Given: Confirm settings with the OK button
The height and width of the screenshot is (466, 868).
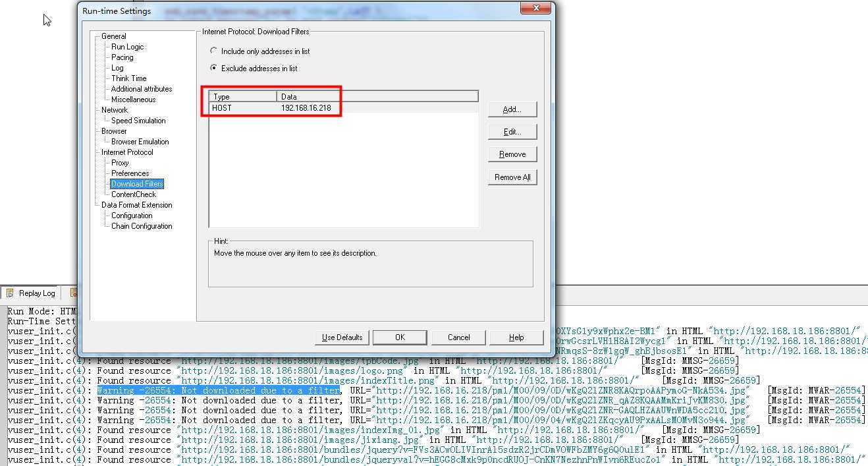Looking at the screenshot, I should coord(400,337).
